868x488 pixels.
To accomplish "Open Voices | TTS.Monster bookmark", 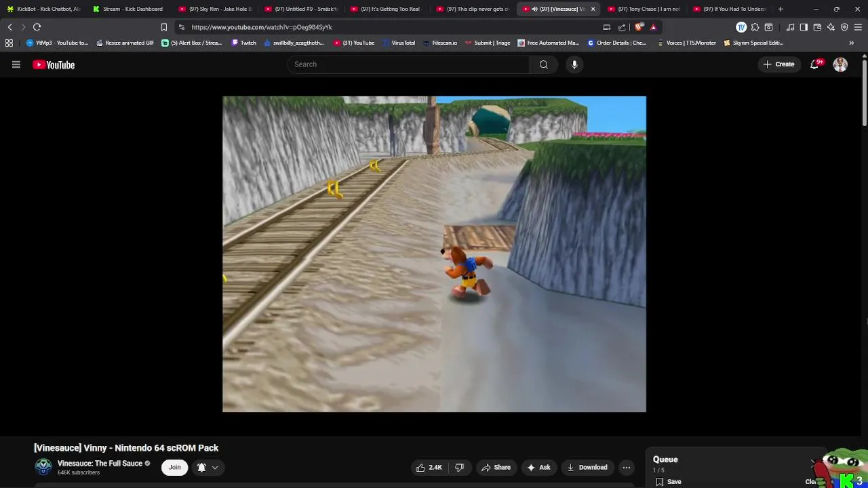I will [686, 43].
